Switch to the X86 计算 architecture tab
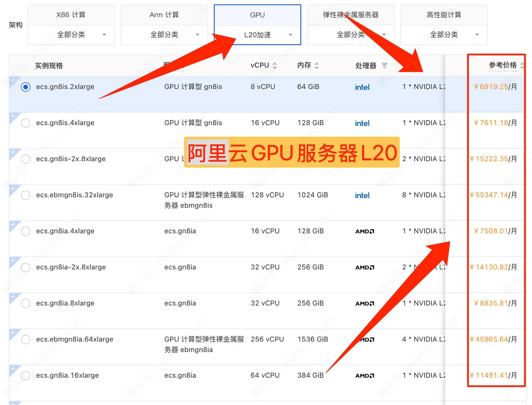This screenshot has width=532, height=405. pos(71,15)
